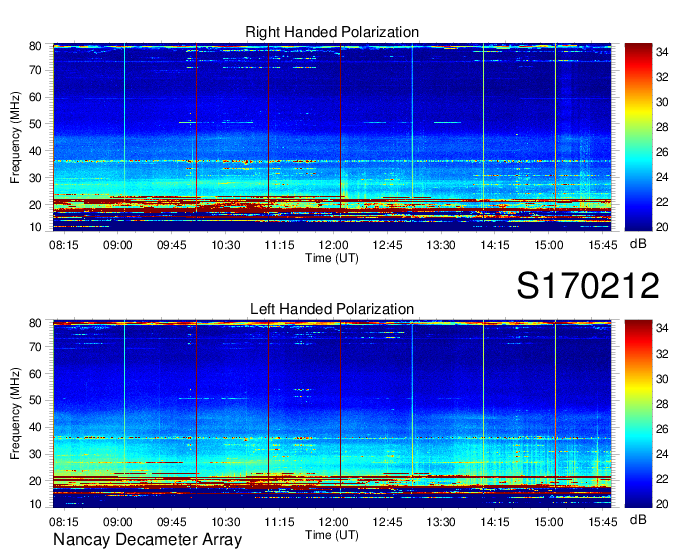The image size is (680, 552).
Task: Click the 34 label on upper color scale
Action: (x=662, y=52)
